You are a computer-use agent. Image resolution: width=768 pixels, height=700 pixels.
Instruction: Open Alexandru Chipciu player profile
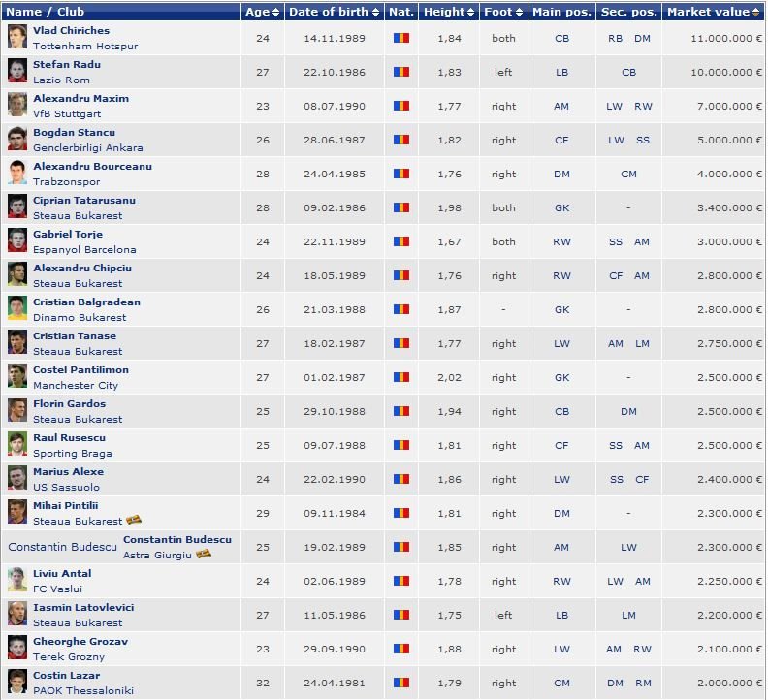point(82,268)
